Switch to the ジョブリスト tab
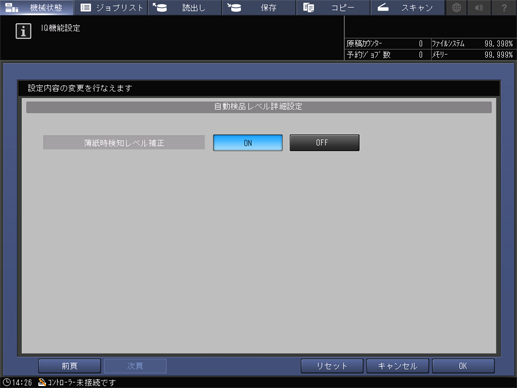This screenshot has width=517, height=388. tap(111, 7)
